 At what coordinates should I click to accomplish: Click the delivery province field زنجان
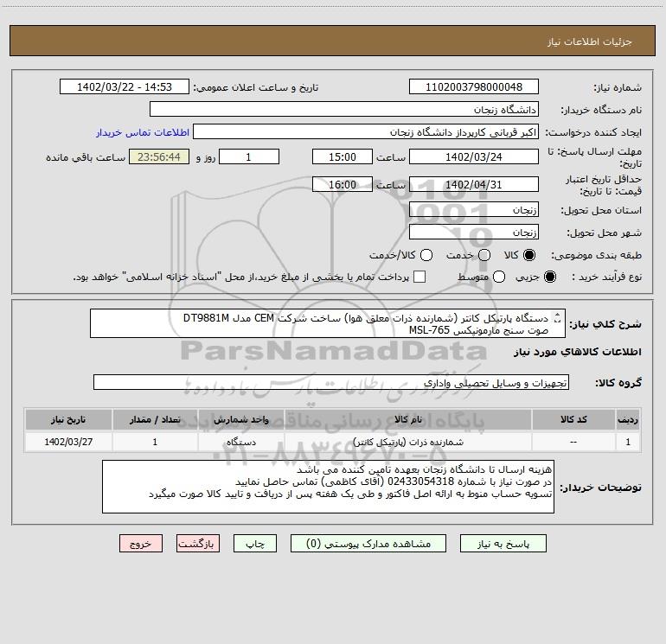(474, 210)
